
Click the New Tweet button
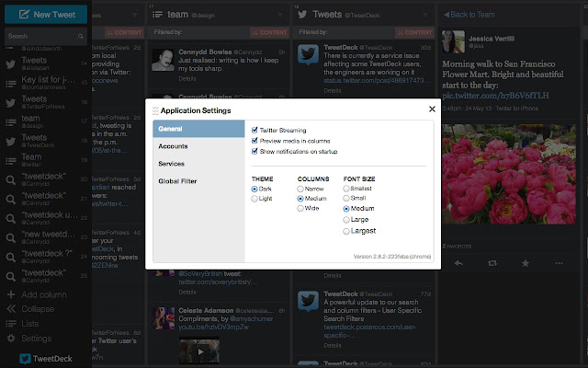[x=46, y=15]
